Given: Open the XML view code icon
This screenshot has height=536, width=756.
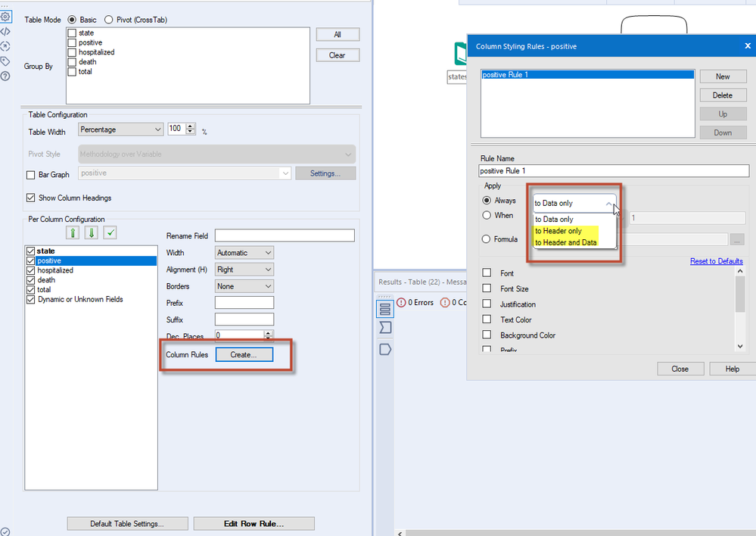Looking at the screenshot, I should 5,32.
